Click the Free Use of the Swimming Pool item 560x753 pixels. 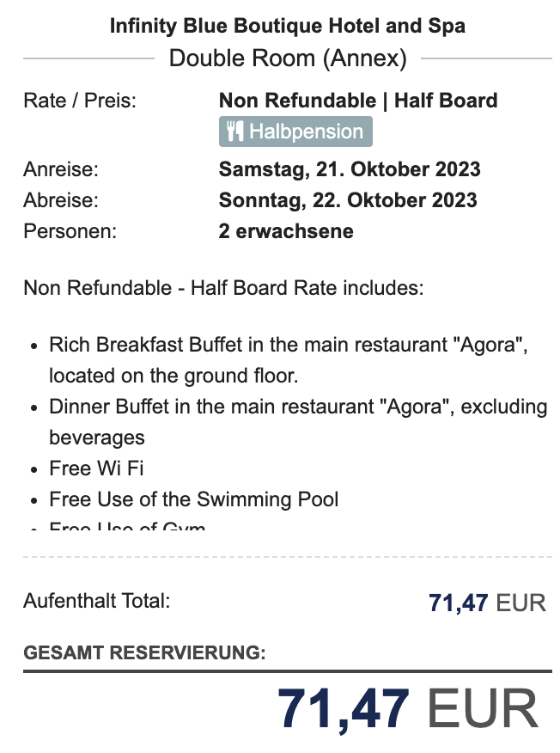click(x=194, y=499)
